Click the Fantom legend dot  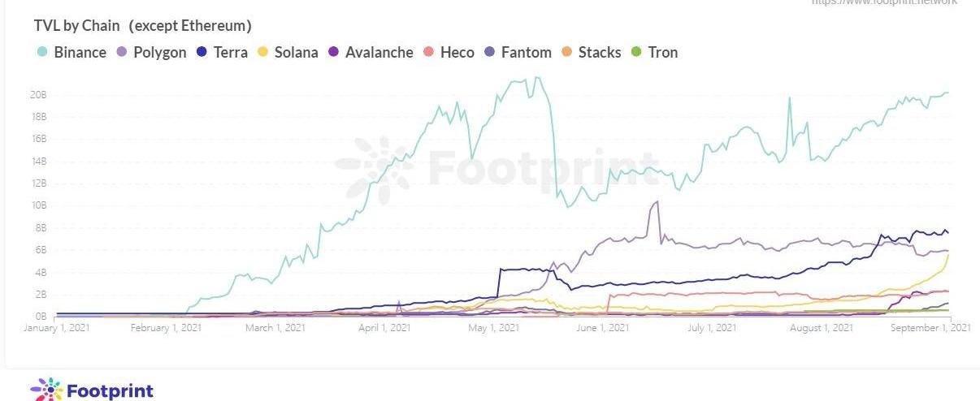(489, 53)
